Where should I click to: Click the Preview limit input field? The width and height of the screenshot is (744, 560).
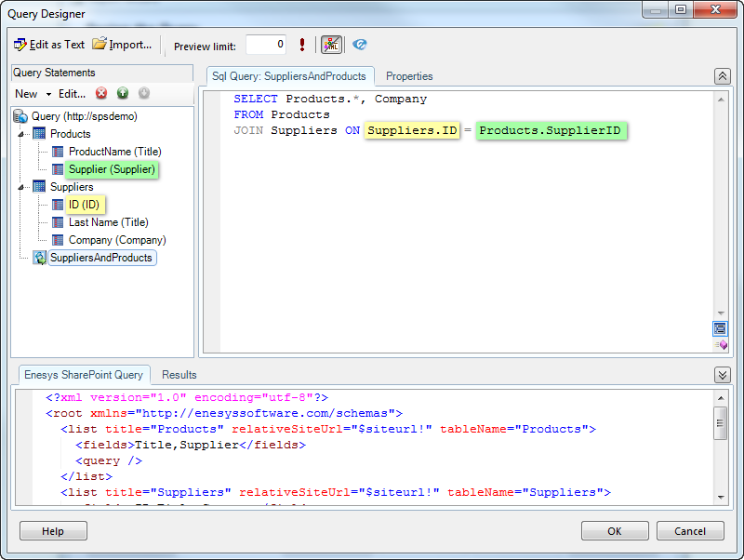(x=266, y=45)
